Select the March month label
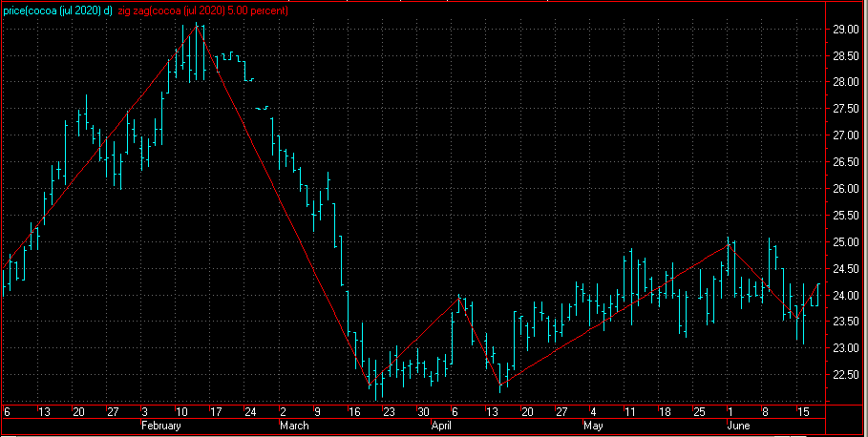868x437 pixels. coord(294,426)
